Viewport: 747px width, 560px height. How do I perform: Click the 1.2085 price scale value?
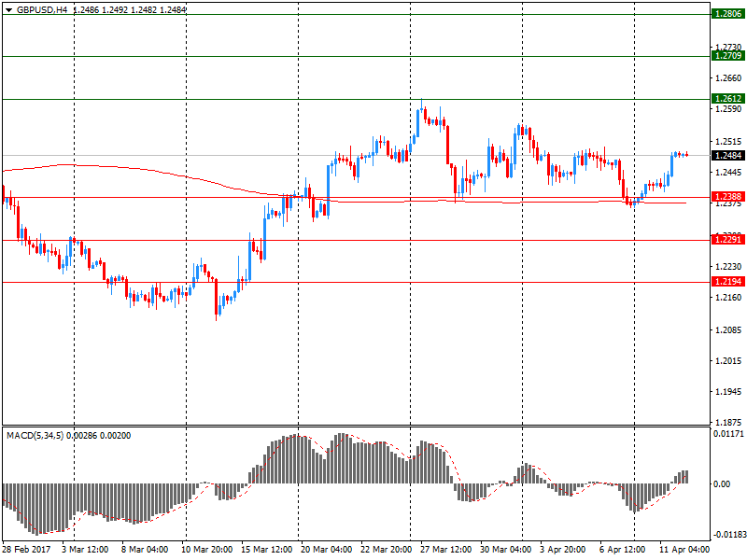click(x=728, y=330)
